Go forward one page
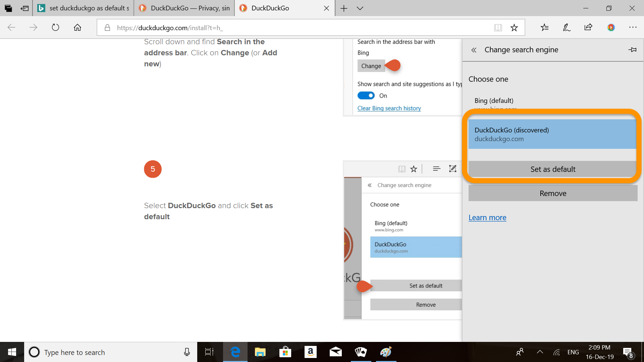The image size is (644, 362). click(x=33, y=27)
